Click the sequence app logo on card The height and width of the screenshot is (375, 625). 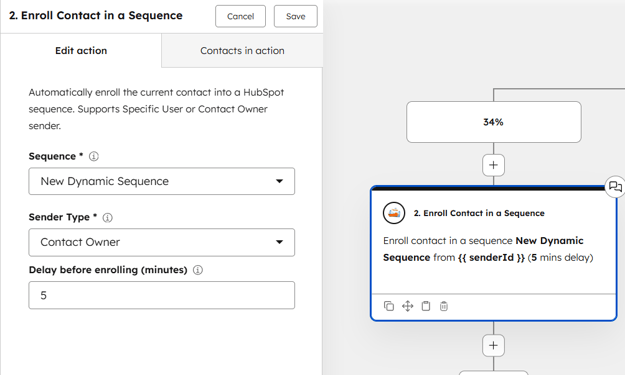394,213
